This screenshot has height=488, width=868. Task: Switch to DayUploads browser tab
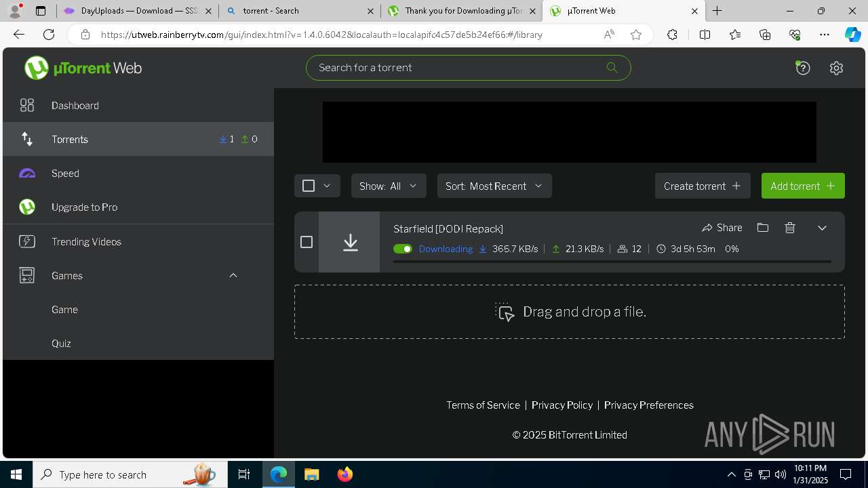(x=138, y=11)
